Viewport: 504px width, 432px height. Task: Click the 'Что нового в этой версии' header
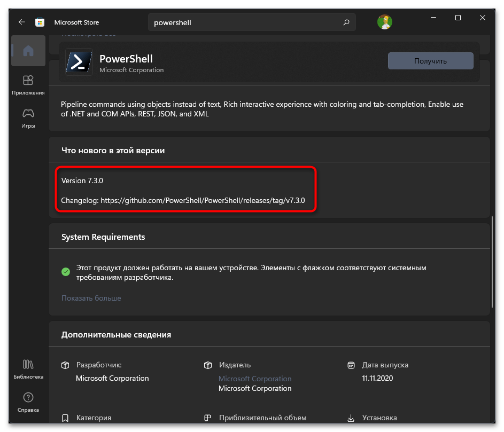[x=113, y=151]
